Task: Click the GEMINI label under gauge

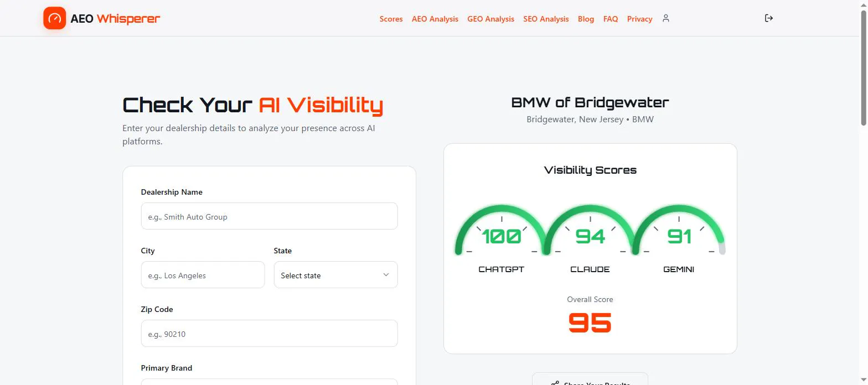Action: 679,269
